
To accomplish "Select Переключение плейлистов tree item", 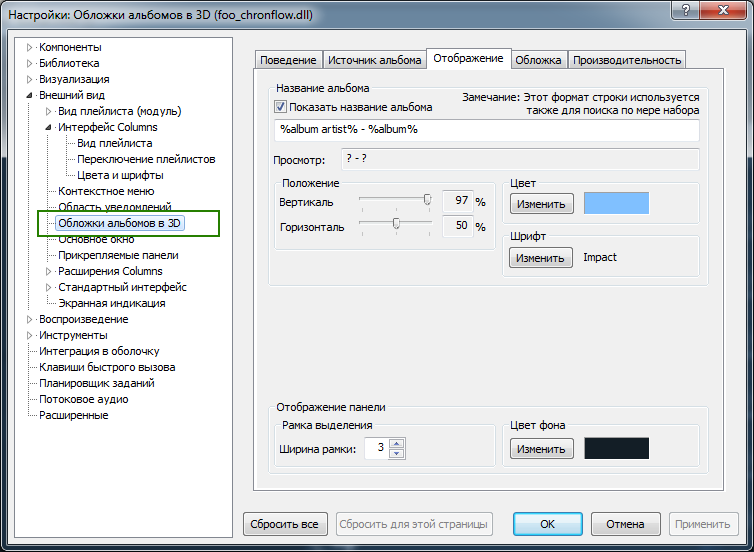I will point(146,159).
